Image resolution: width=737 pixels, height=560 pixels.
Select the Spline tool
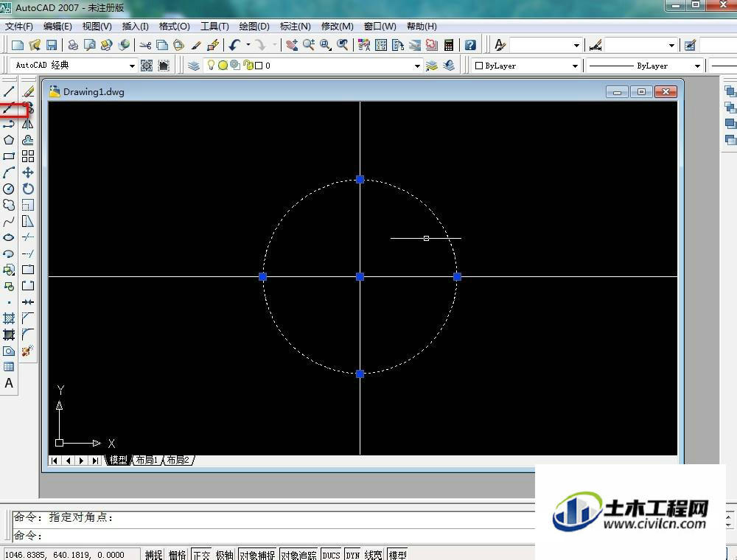8,221
